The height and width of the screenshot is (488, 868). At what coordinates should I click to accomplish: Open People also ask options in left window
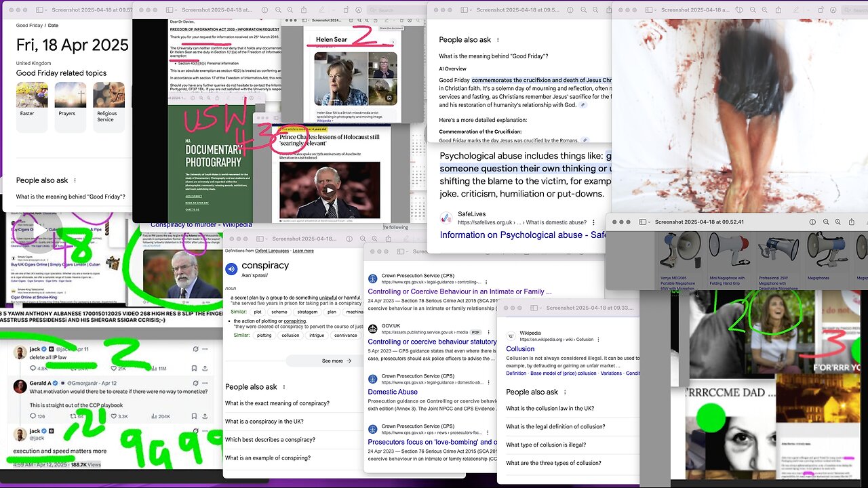75,181
